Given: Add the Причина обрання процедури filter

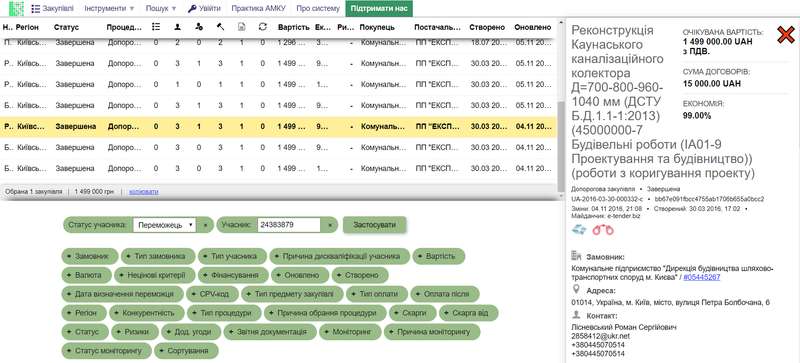Looking at the screenshot, I should coord(325,312).
